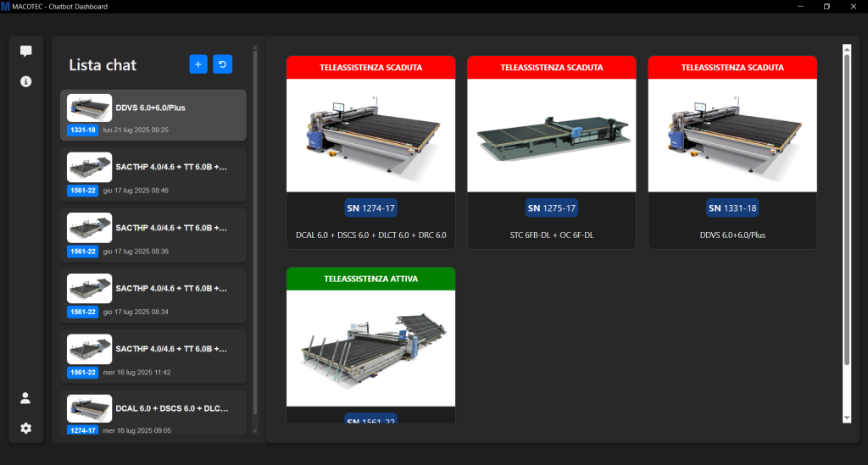Viewport: 868px width, 465px height.
Task: Open the DCAL 6.0 + DSCS 6.0 chat entry
Action: pyautogui.click(x=153, y=412)
